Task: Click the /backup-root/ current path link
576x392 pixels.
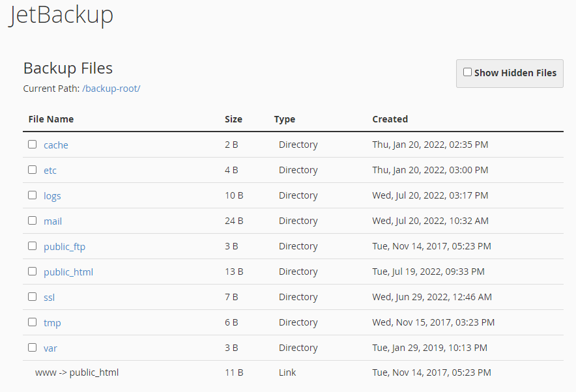Action: [111, 89]
